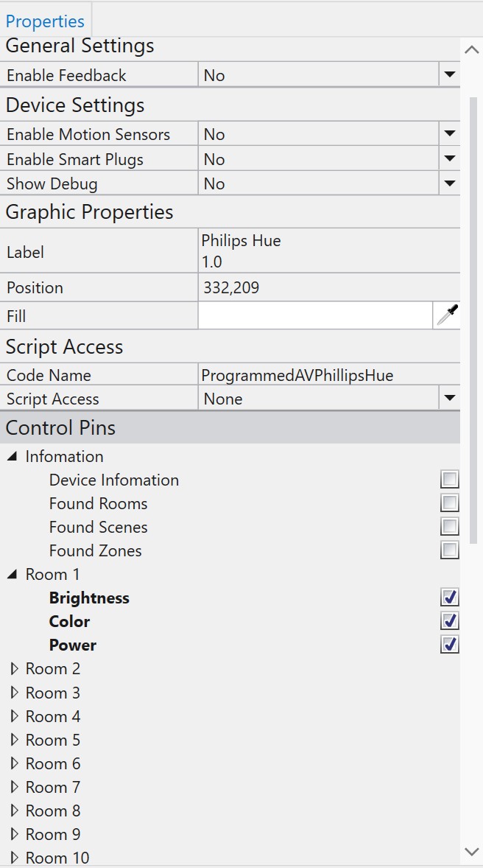Open the Script Access dropdown
The image size is (483, 868).
pos(449,398)
